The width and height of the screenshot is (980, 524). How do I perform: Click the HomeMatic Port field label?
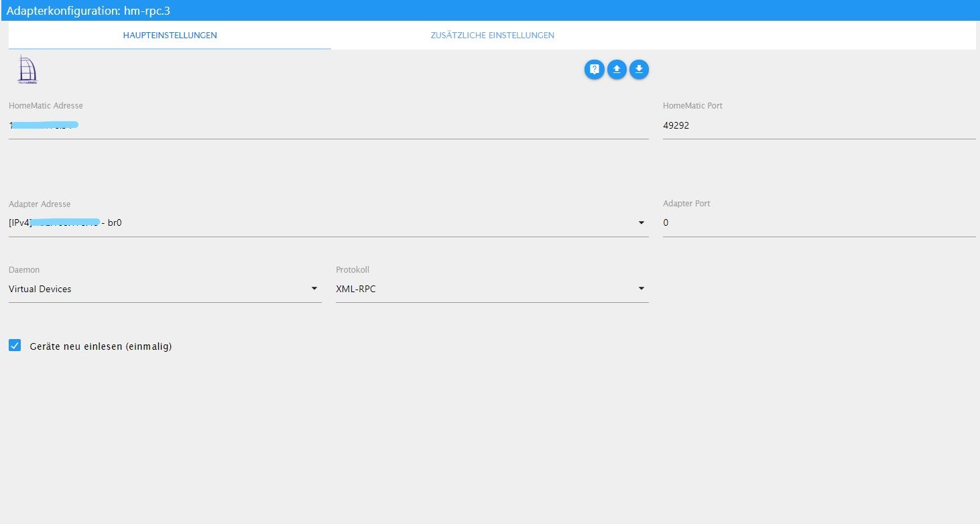click(x=692, y=106)
